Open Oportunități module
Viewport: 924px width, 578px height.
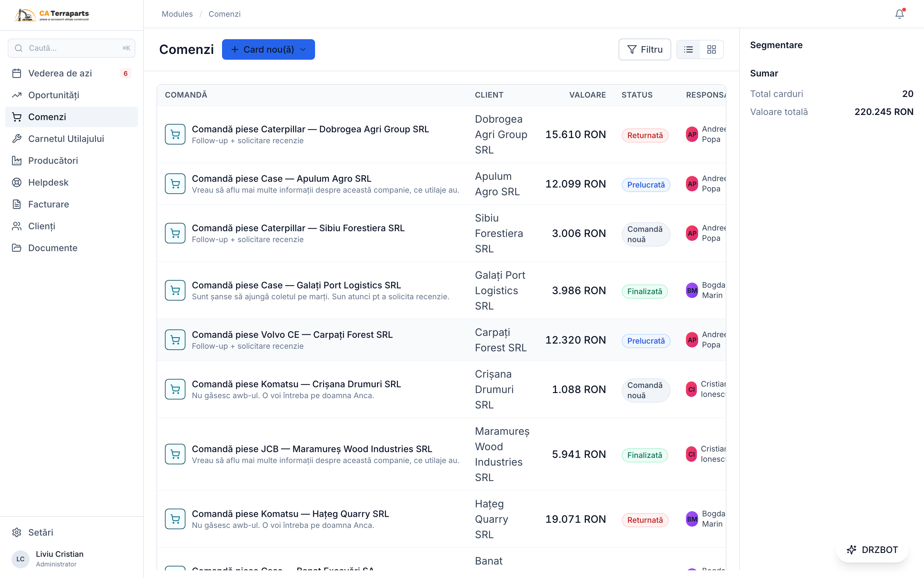72,95
